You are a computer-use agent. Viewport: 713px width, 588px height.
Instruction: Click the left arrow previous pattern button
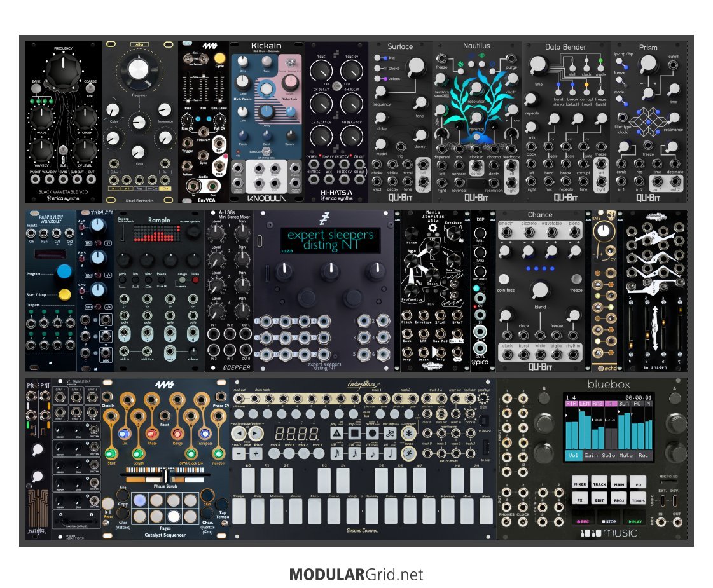pyautogui.click(x=239, y=433)
